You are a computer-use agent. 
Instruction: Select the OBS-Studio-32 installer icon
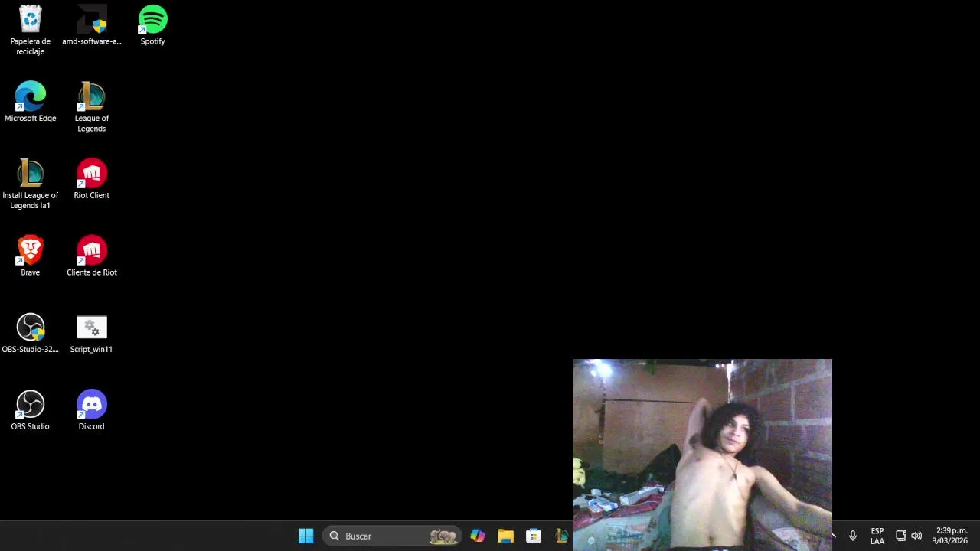[x=30, y=333]
